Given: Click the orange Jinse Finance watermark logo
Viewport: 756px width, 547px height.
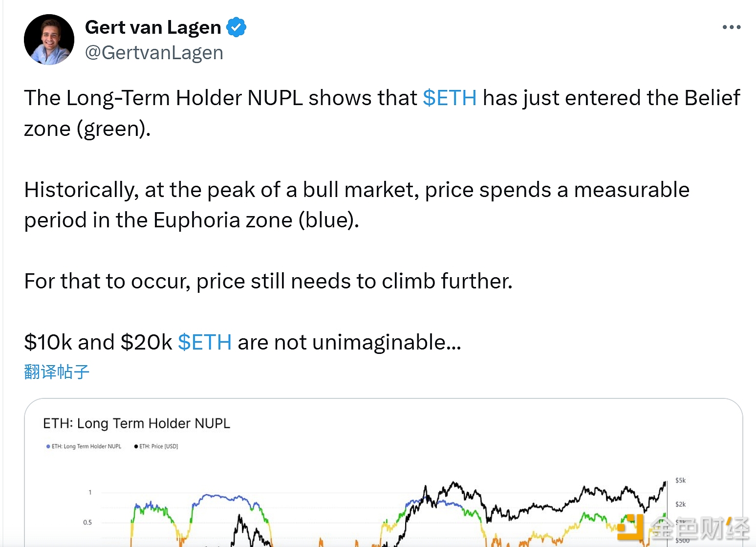Looking at the screenshot, I should click(631, 527).
